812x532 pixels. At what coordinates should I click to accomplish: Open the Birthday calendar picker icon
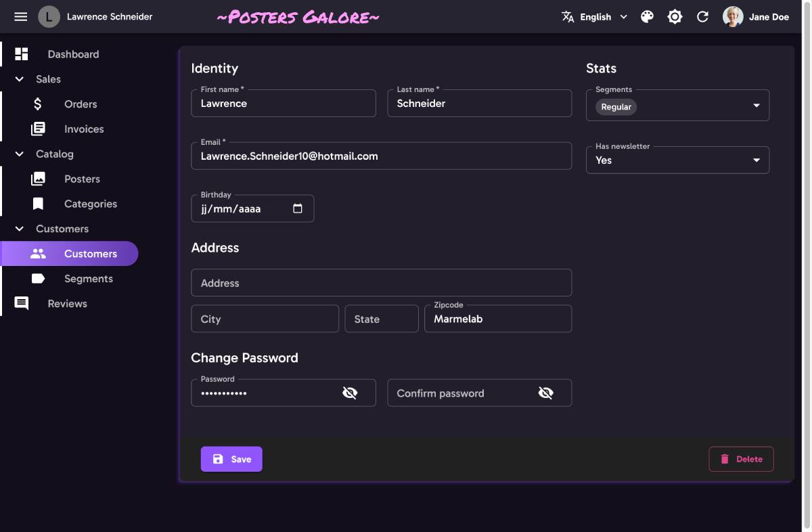click(x=298, y=208)
